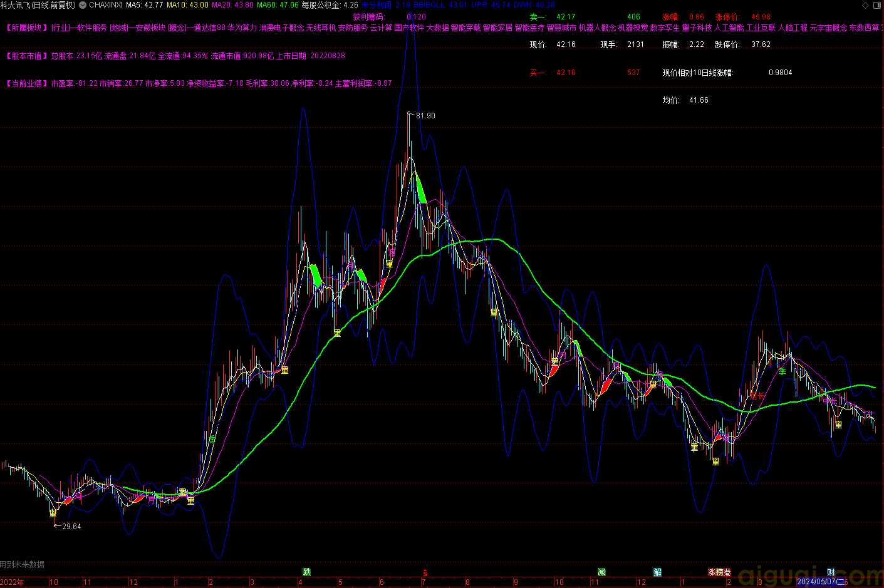Image resolution: width=884 pixels, height=588 pixels.
Task: Click the 【当前业绩】 heading
Action: 27,83
